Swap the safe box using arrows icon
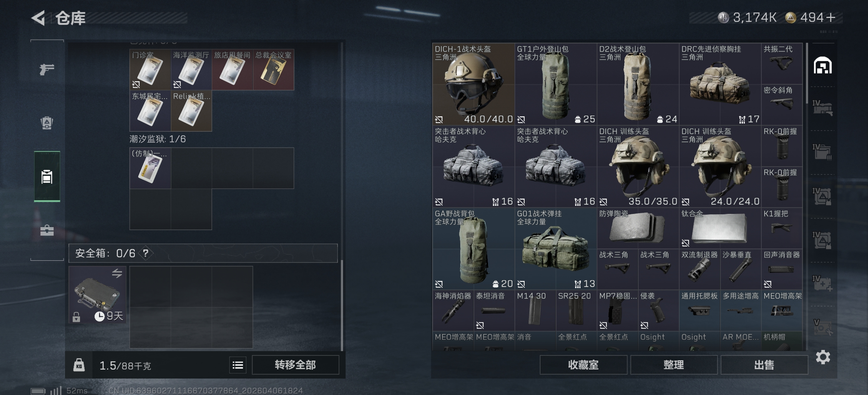 click(117, 273)
